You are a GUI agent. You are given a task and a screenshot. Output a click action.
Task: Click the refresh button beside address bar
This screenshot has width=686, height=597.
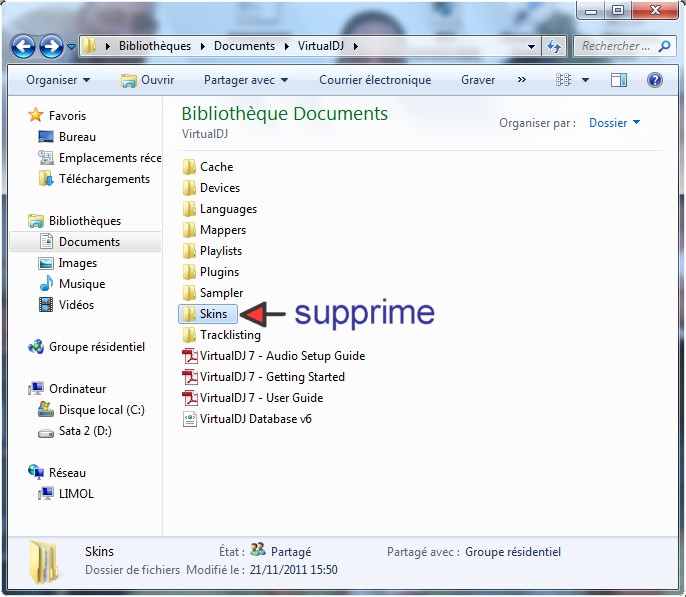click(554, 46)
